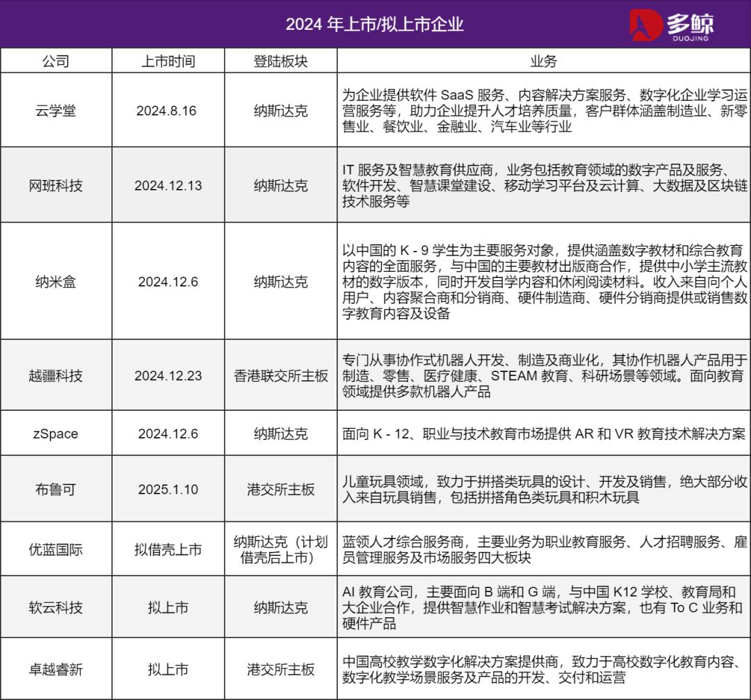The image size is (751, 700).
Task: Click the 2024.12.6 date in zSpace row
Action: coord(168,433)
